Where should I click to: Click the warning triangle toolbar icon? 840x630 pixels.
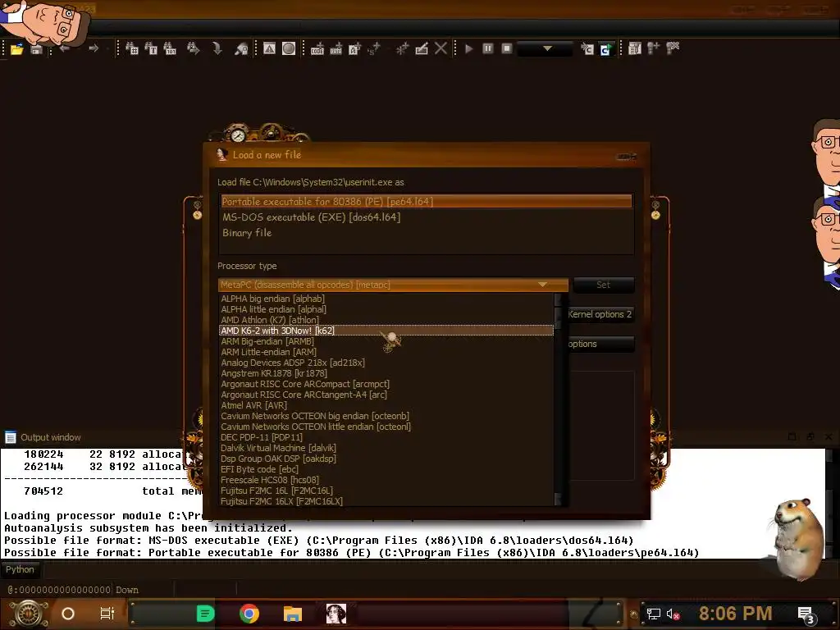(269, 48)
